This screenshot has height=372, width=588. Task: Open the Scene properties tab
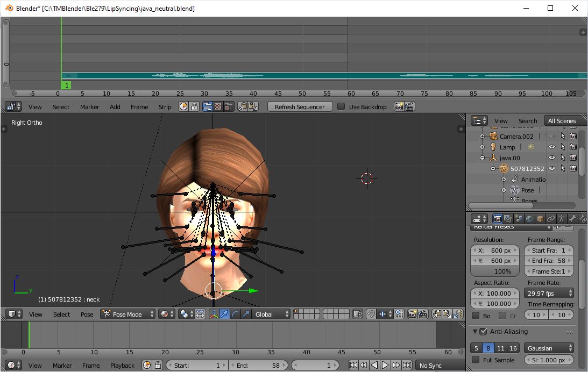[x=519, y=219]
